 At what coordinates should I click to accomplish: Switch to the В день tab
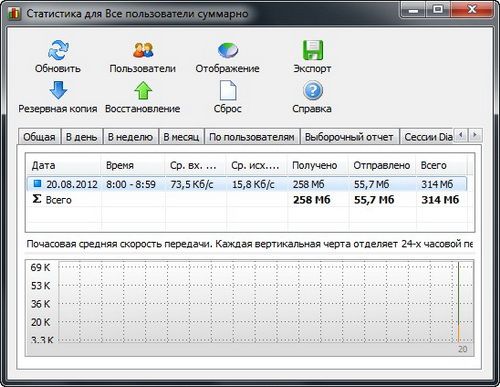click(82, 137)
